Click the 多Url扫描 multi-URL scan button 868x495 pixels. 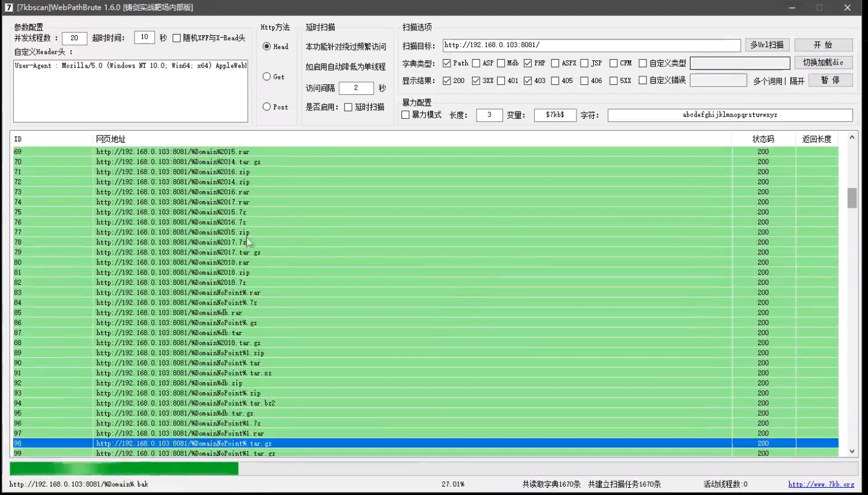[x=767, y=45]
